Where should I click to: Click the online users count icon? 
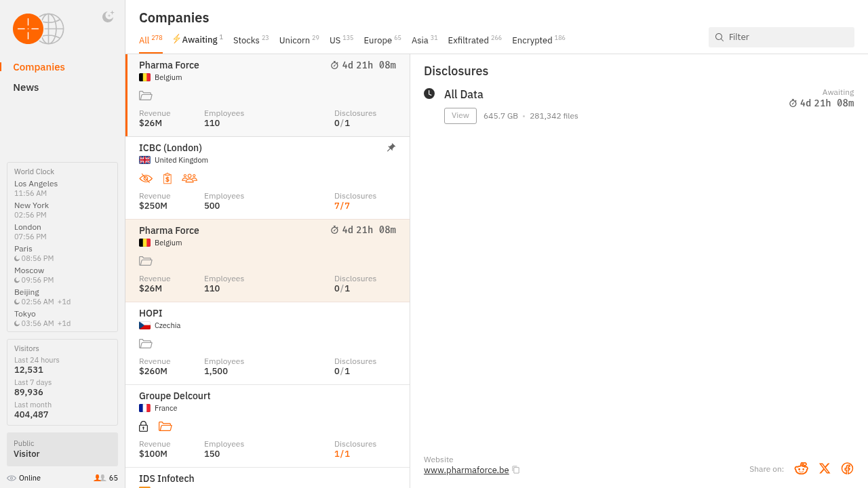point(100,478)
